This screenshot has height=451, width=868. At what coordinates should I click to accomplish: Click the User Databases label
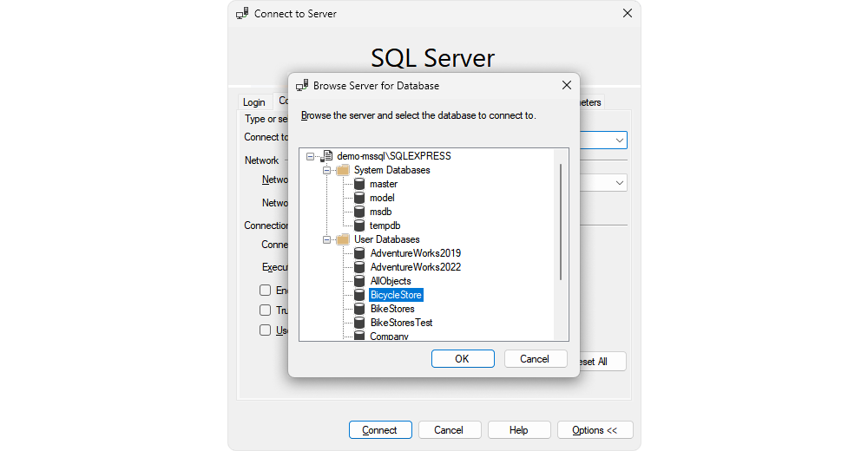point(387,239)
